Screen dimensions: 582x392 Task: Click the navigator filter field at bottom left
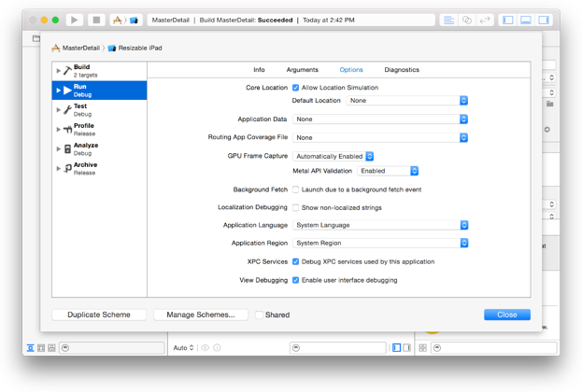click(112, 348)
